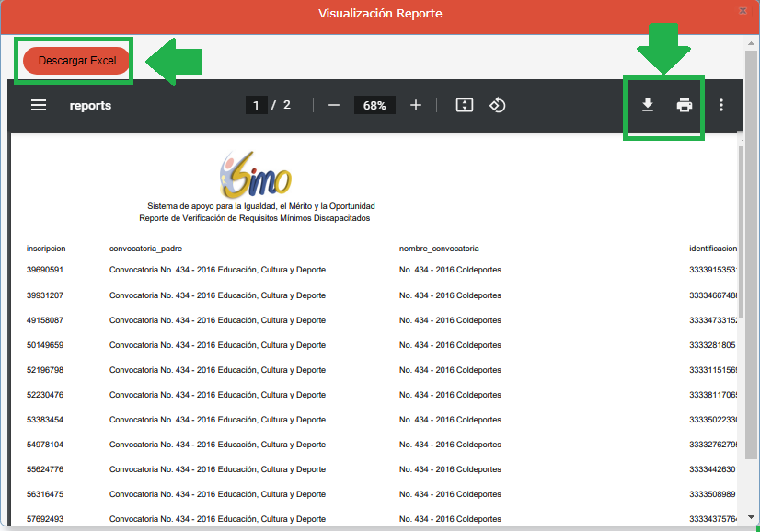Select the 68% zoom level field
The width and height of the screenshot is (760, 532).
tap(374, 105)
